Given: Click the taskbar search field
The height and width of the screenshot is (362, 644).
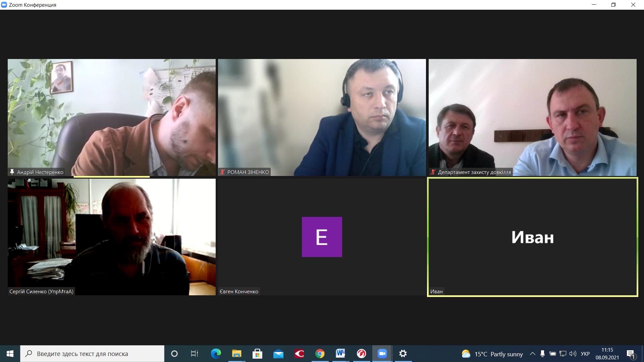Looking at the screenshot, I should click(92, 354).
